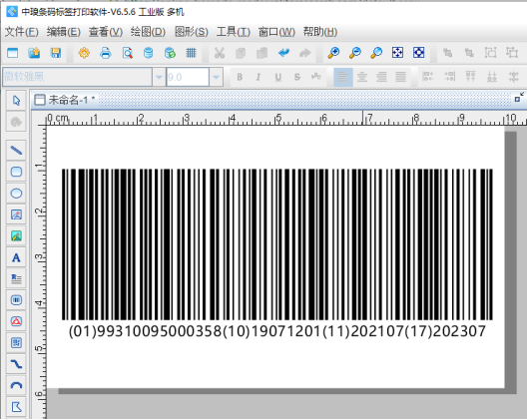Viewport: 528px width, 420px height.
Task: Toggle left text alignment
Action: [342, 77]
